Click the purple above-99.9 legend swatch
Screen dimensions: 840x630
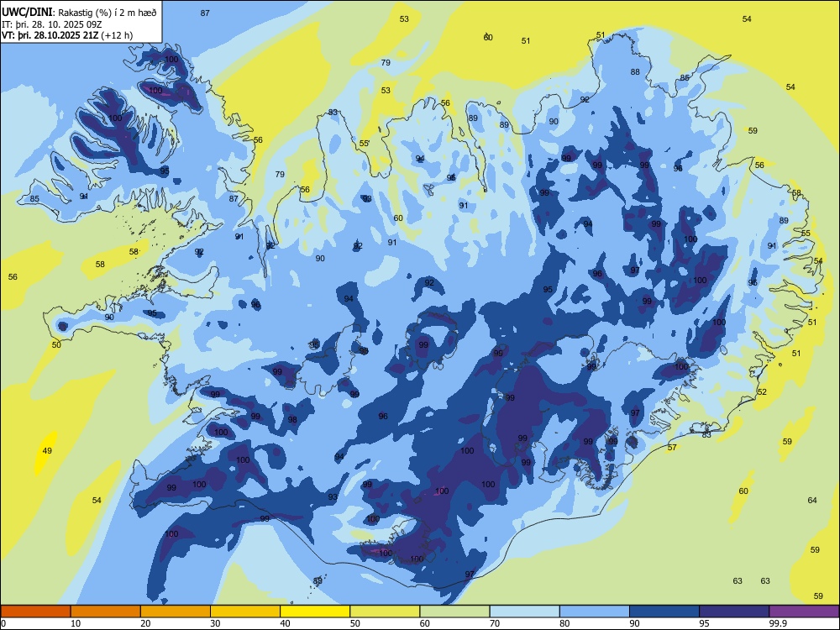pyautogui.click(x=804, y=612)
